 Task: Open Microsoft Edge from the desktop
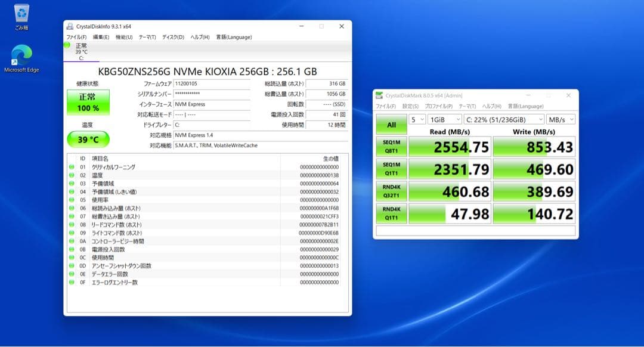(x=21, y=54)
